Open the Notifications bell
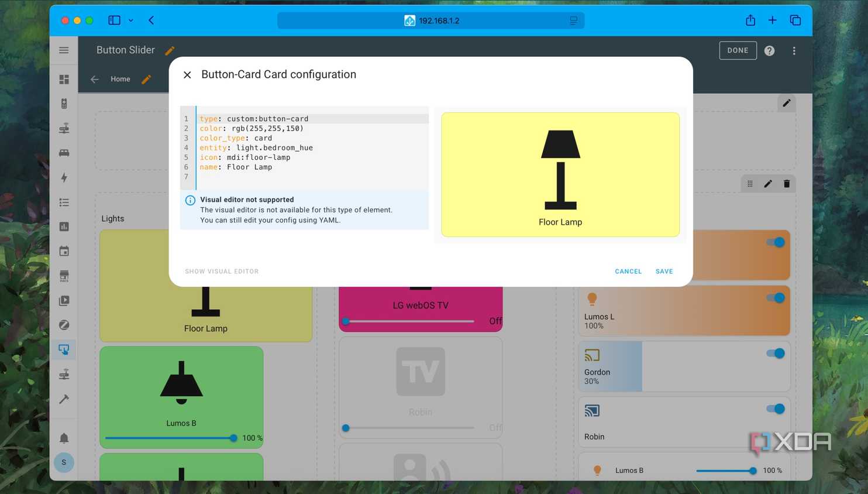This screenshot has width=868, height=494. click(x=64, y=438)
